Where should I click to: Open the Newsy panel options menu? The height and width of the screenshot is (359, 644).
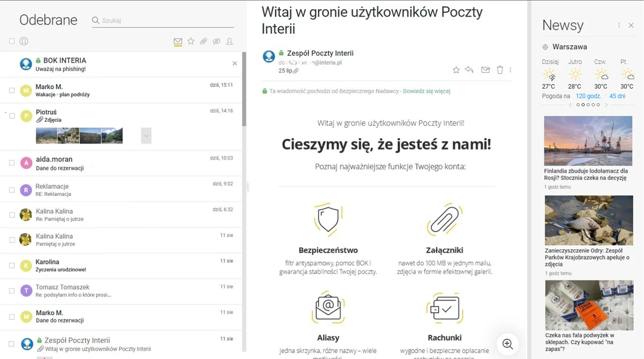pos(618,25)
